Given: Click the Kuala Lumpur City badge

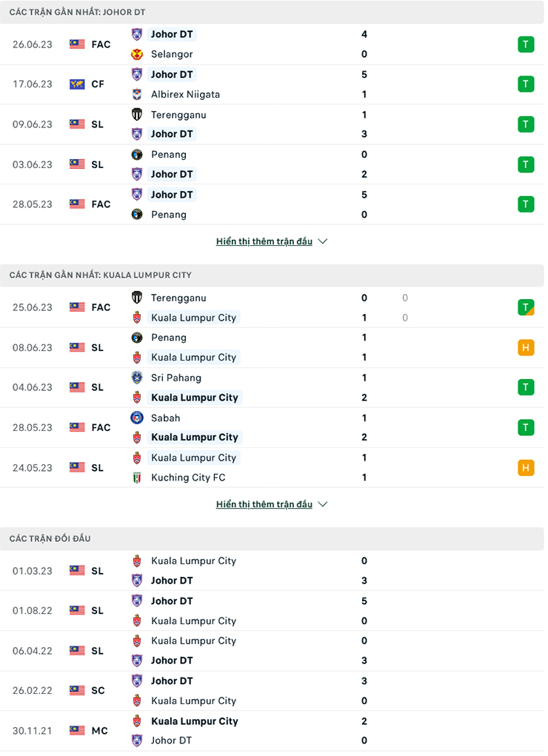Looking at the screenshot, I should (x=137, y=318).
